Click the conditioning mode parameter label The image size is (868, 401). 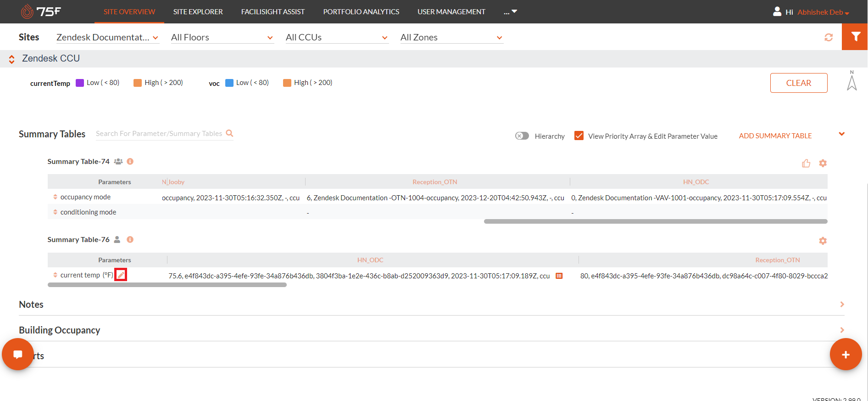[x=88, y=212]
